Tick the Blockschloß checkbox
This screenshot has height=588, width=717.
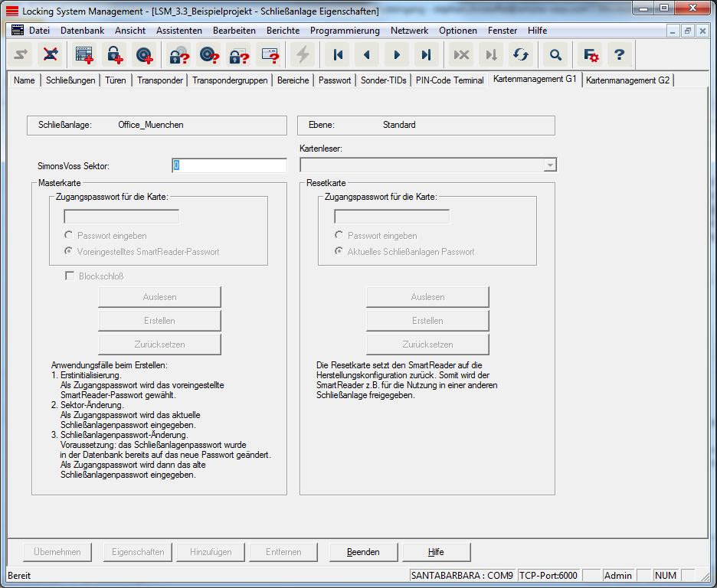point(70,276)
